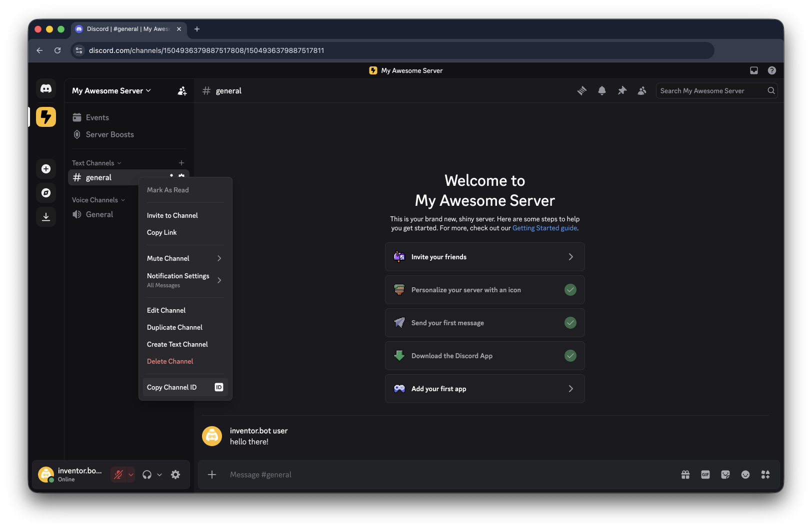Open audio output options dropdown arrow
The height and width of the screenshot is (530, 812).
(159, 475)
